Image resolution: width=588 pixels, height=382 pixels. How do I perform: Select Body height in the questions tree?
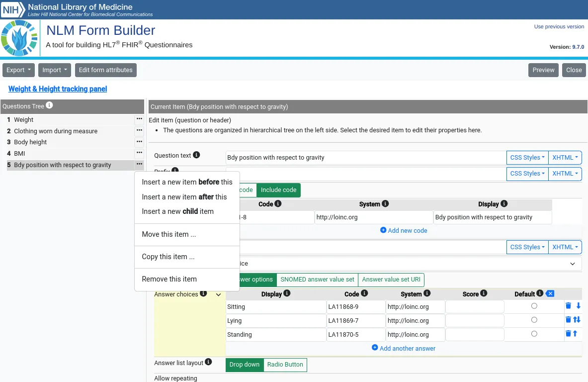[30, 142]
